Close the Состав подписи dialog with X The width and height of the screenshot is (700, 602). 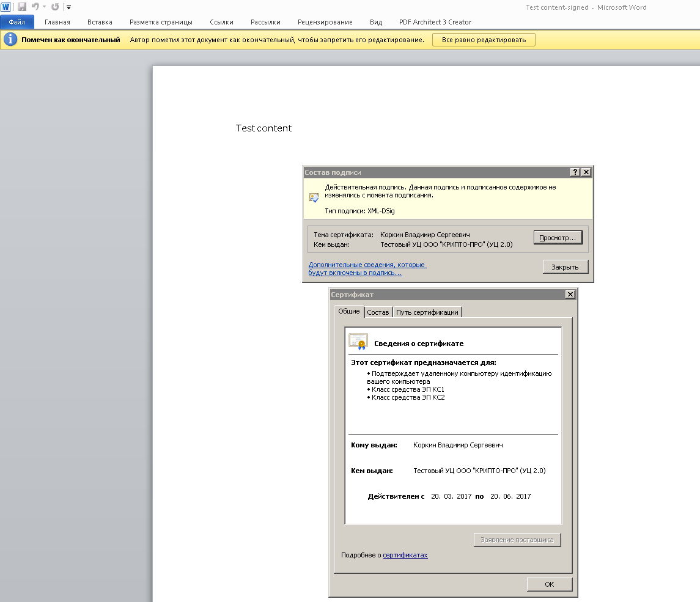[586, 172]
